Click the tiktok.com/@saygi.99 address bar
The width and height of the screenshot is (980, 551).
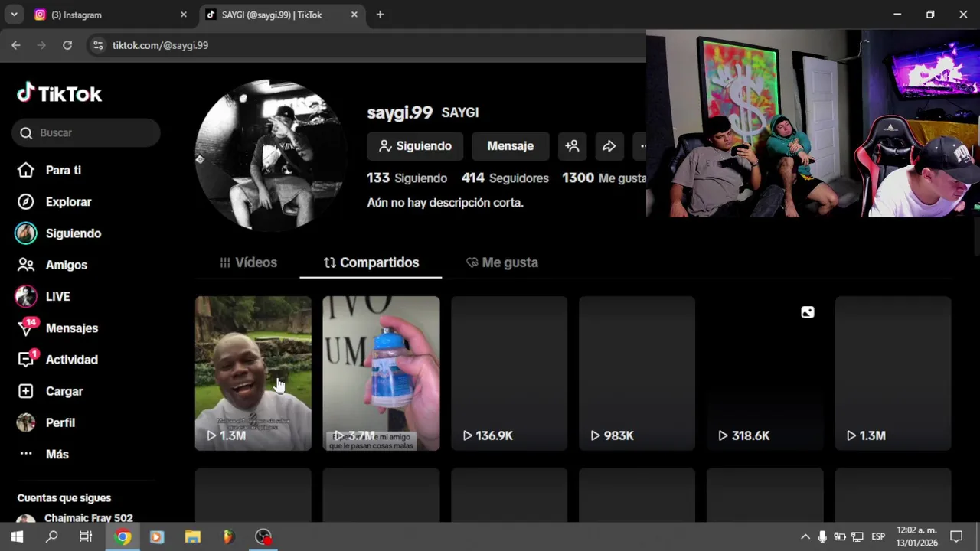(x=367, y=45)
